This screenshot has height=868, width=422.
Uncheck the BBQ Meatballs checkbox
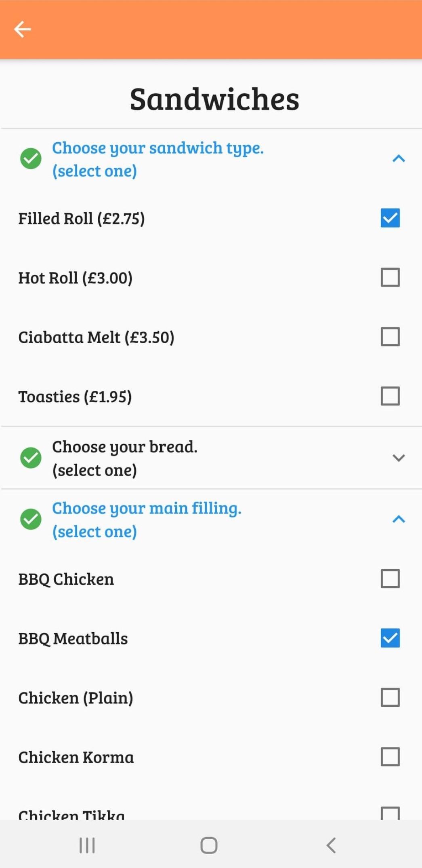[390, 638]
